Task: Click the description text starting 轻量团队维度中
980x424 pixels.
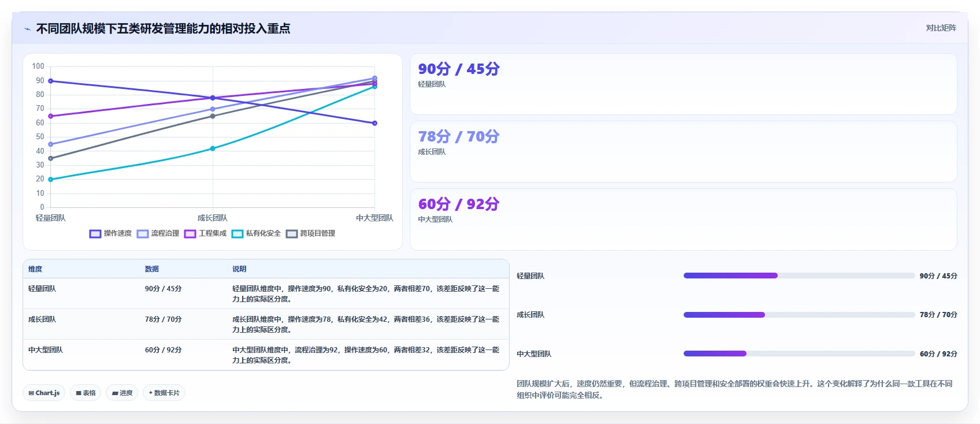Action: click(366, 293)
